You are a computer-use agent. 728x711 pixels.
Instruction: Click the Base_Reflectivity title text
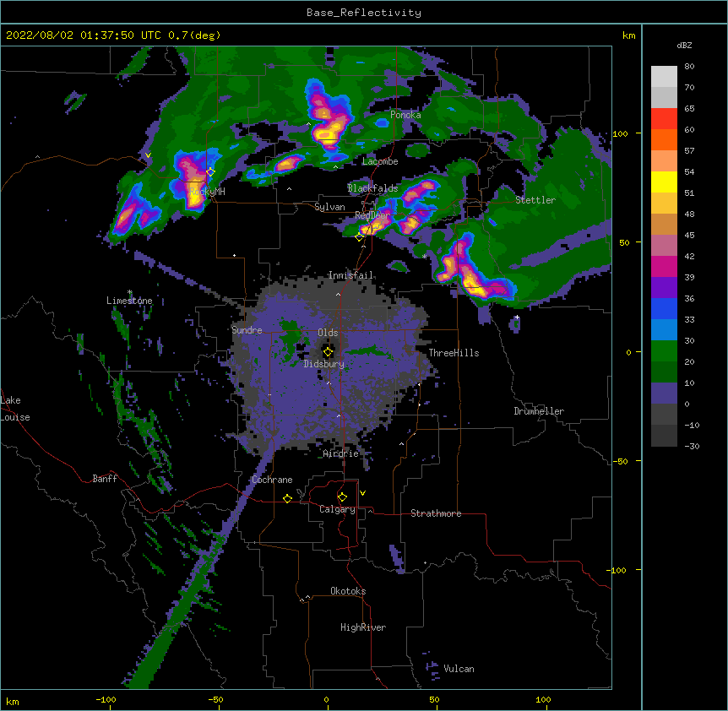tap(364, 13)
